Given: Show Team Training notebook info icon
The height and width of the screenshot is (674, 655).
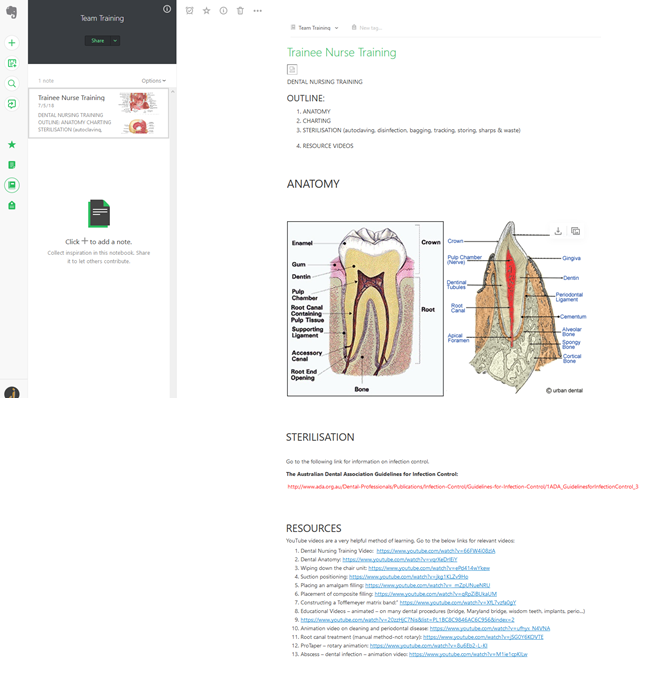Looking at the screenshot, I should coord(167,9).
